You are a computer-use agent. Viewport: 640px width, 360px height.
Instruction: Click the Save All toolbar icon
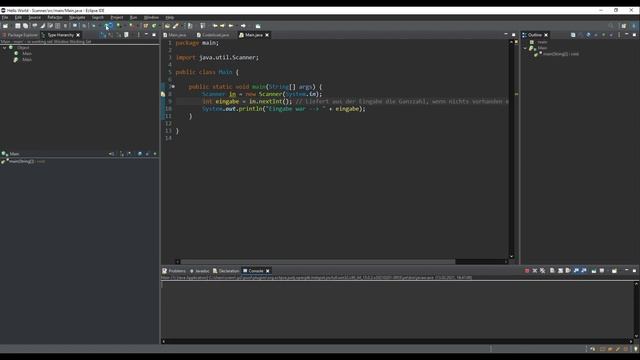pyautogui.click(x=25, y=26)
